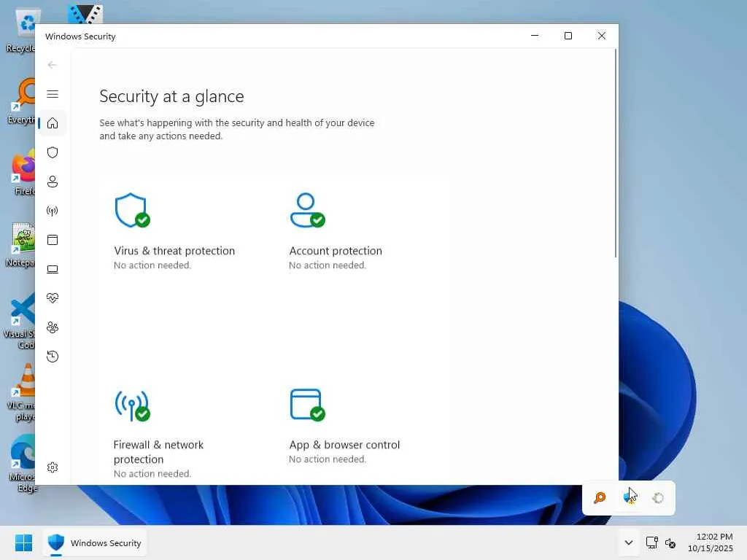747x560 pixels.
Task: Open the hamburger navigation menu
Action: point(53,94)
